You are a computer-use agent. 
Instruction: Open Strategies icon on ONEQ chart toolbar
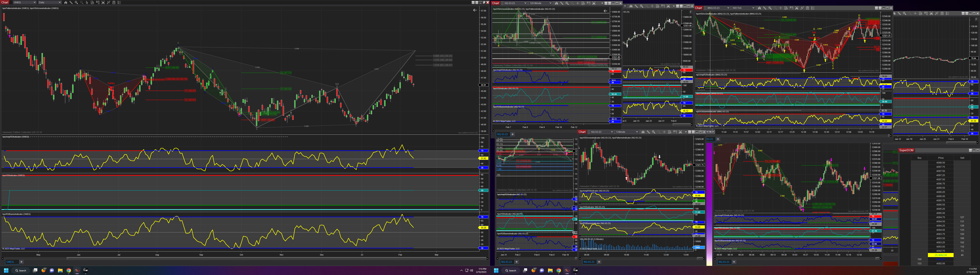click(x=114, y=2)
